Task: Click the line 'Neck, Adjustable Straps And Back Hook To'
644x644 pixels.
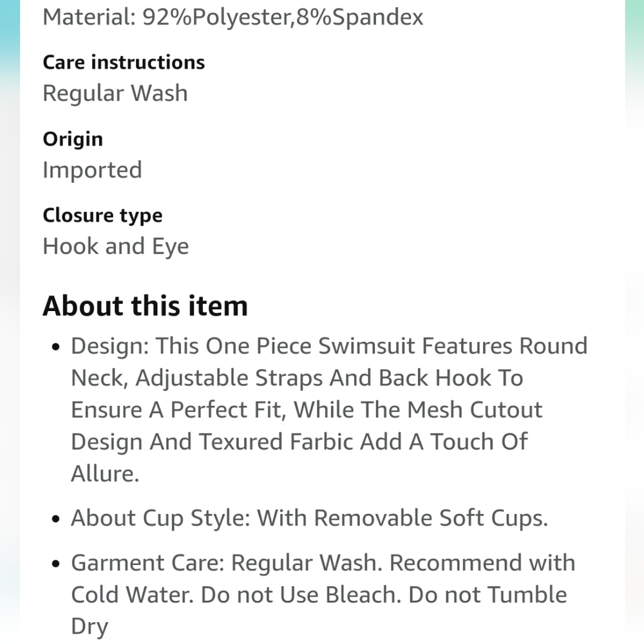Action: coord(297,378)
